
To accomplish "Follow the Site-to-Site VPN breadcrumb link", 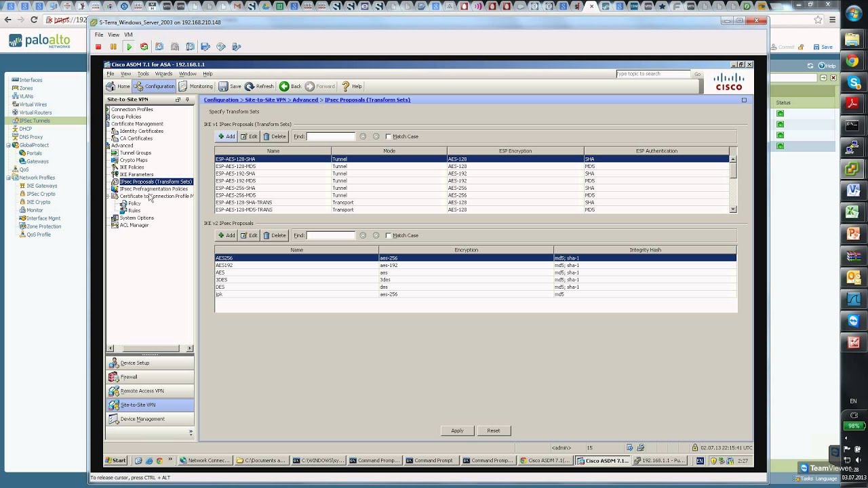I will click(265, 100).
